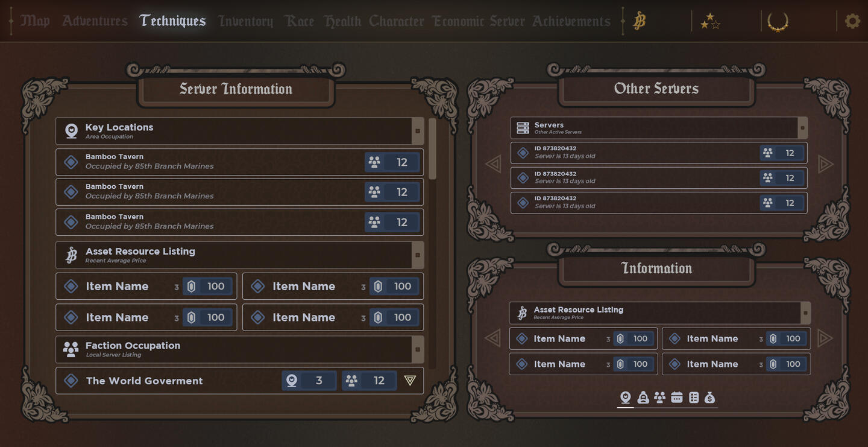Go to next page of Other Servers

825,164
